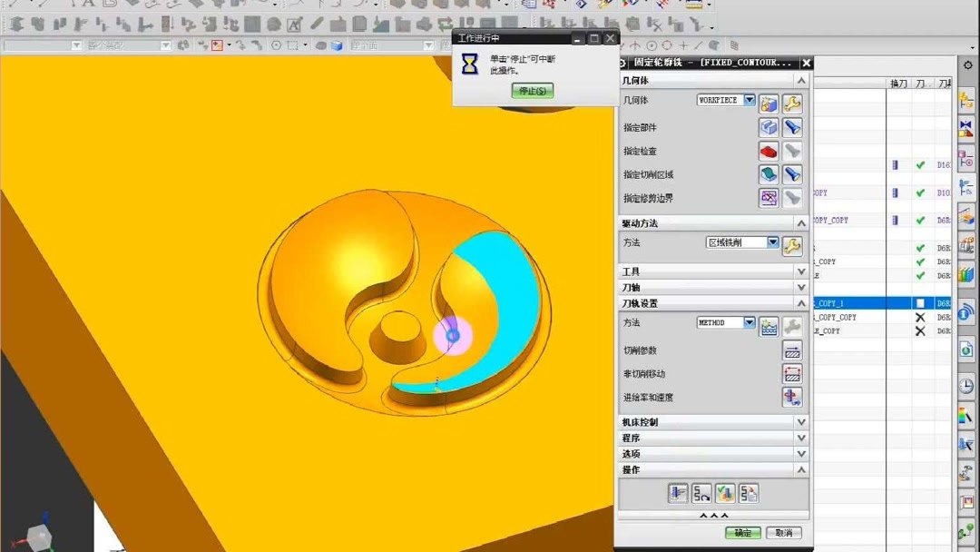980x552 pixels.
Task: Collapse the 几何体 section
Action: click(x=800, y=80)
